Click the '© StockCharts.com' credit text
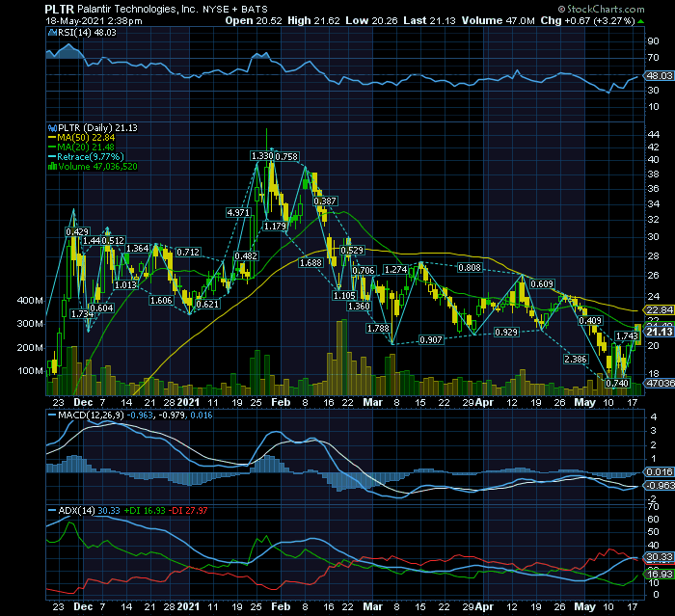Viewport: 675px width, 616px height. (602, 9)
